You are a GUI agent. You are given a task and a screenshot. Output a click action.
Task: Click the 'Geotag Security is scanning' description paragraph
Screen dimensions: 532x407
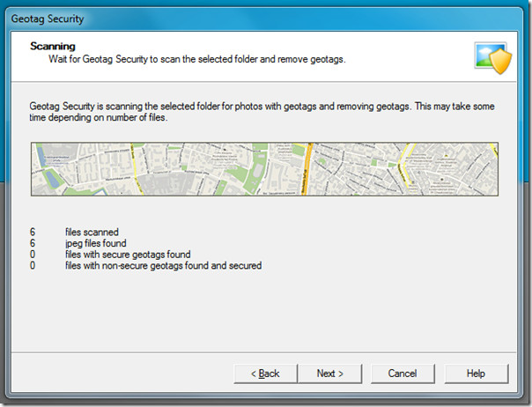click(262, 112)
